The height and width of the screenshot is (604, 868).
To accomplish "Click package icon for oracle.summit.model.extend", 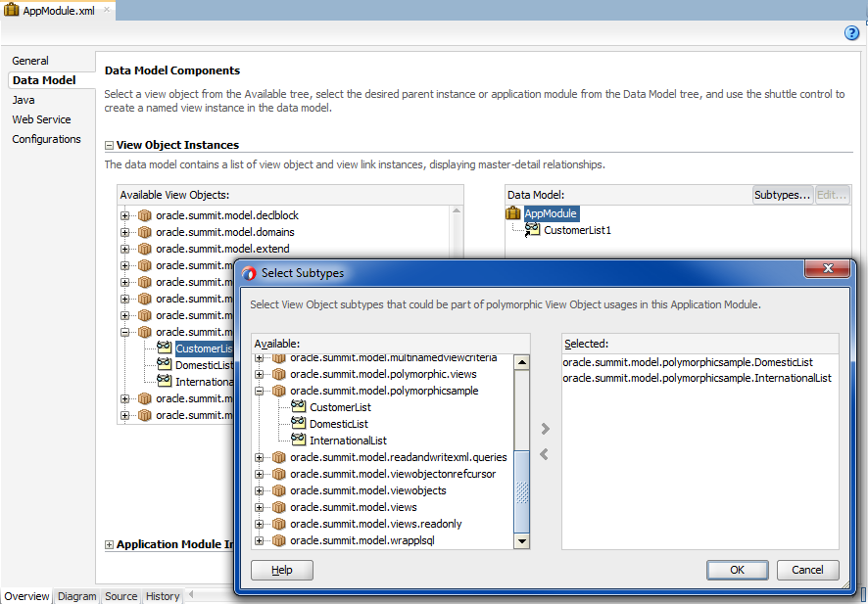I will pyautogui.click(x=144, y=249).
